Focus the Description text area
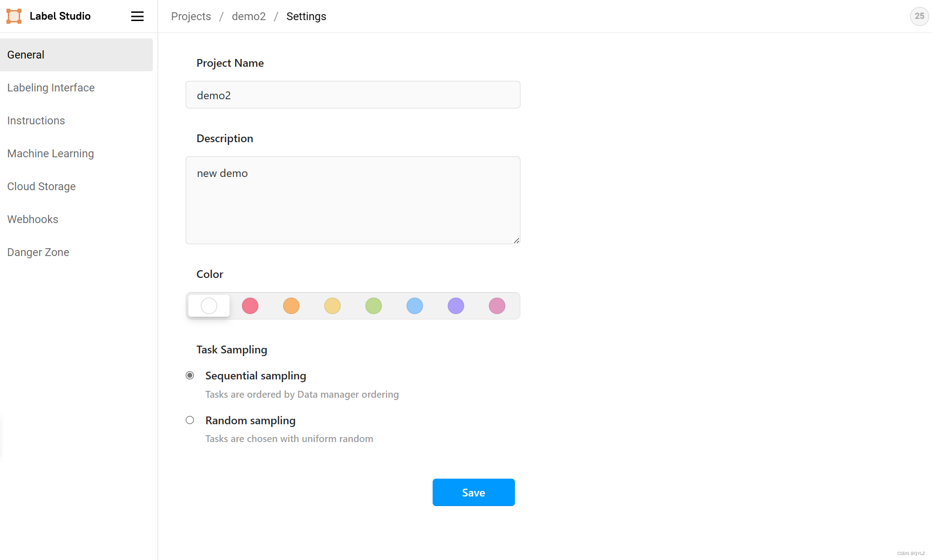Viewport: 932px width, 560px height. coord(353,200)
